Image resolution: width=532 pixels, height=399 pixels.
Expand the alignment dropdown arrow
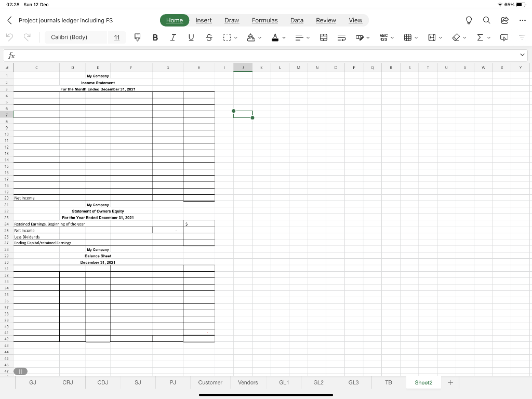[x=308, y=37]
